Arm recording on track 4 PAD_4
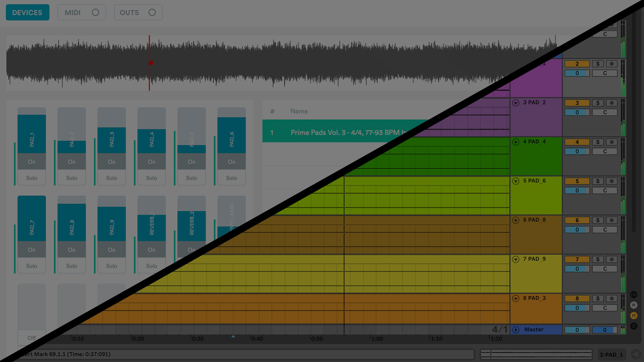This screenshot has width=644, height=362. (612, 142)
